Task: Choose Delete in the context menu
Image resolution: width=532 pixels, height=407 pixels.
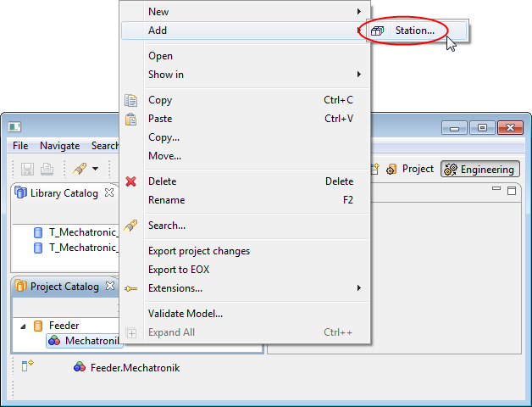Action: [246, 181]
